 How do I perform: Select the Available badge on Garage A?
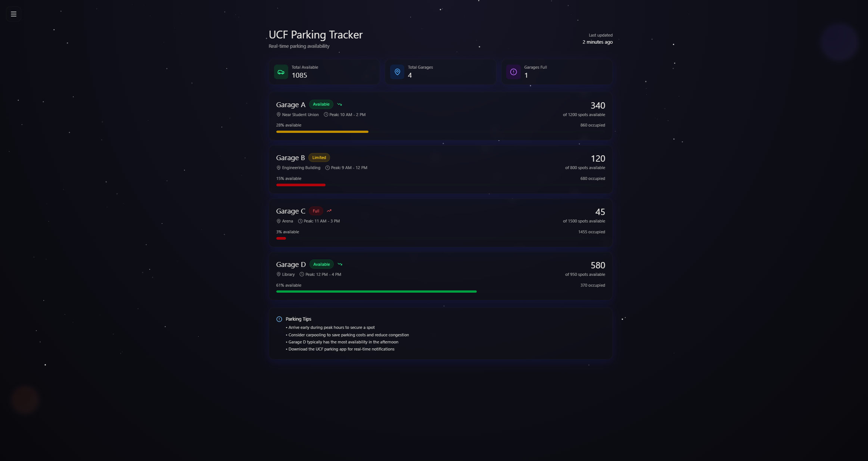(x=321, y=104)
